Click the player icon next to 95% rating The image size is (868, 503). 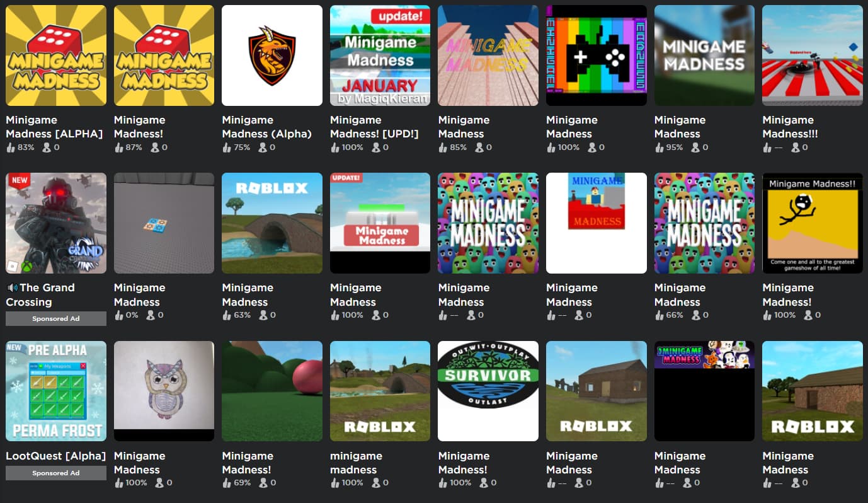pyautogui.click(x=695, y=147)
